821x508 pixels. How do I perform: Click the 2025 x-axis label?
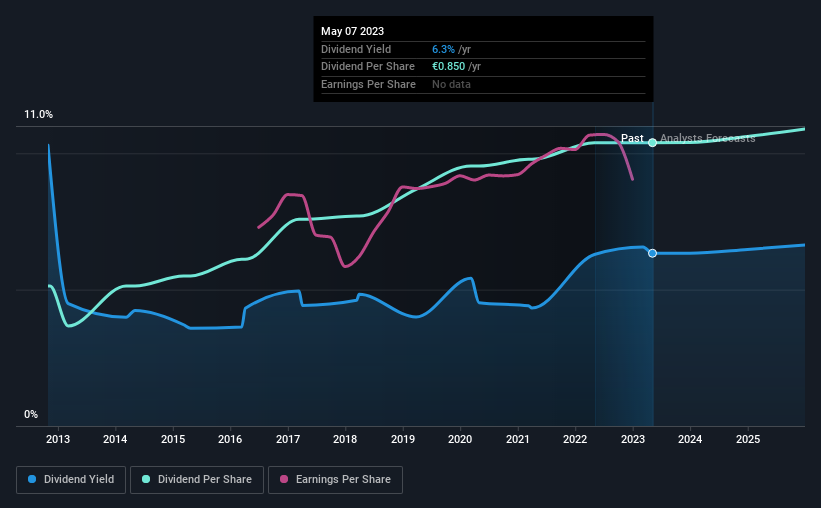point(748,439)
